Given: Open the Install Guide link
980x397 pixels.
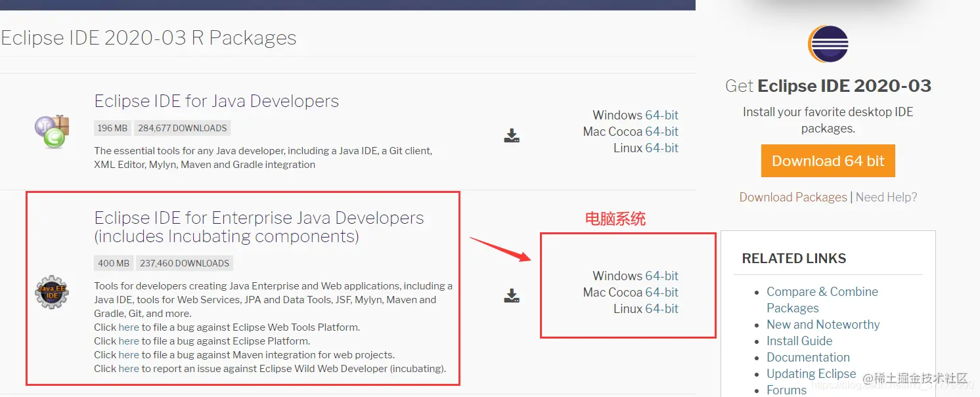Looking at the screenshot, I should [799, 341].
